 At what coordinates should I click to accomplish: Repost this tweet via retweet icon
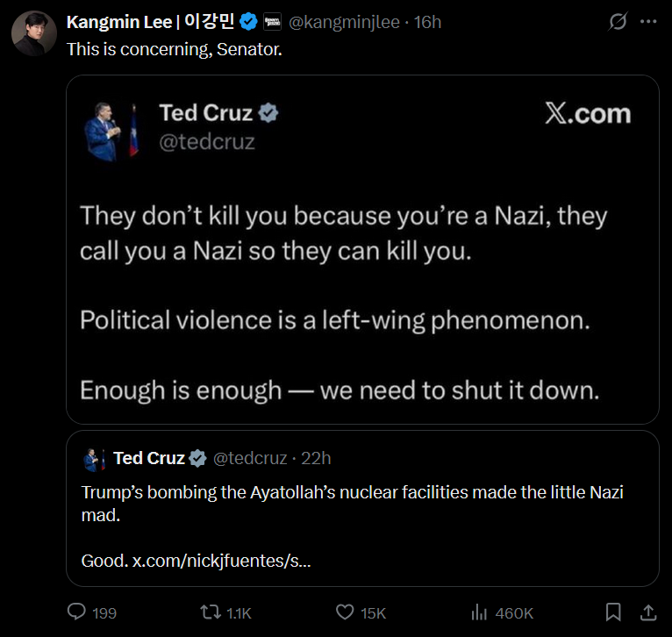point(211,612)
